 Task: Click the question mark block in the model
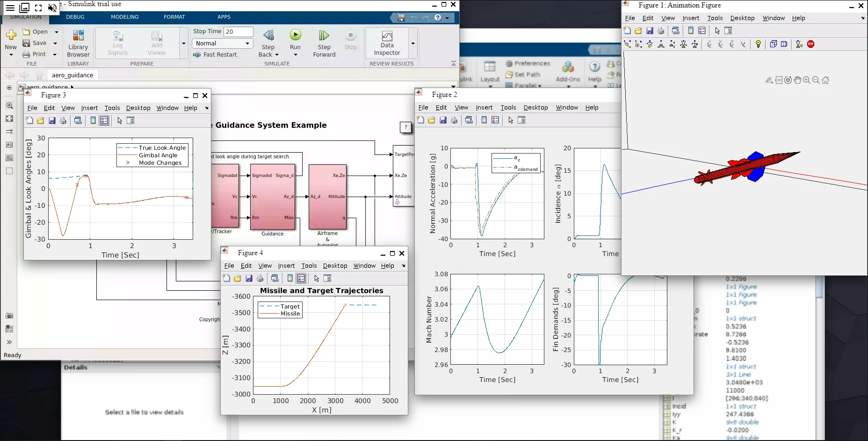point(405,127)
